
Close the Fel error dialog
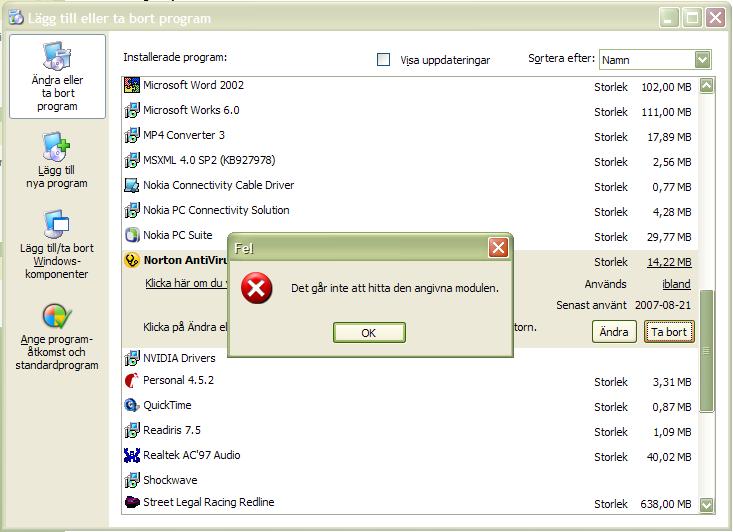(x=498, y=247)
